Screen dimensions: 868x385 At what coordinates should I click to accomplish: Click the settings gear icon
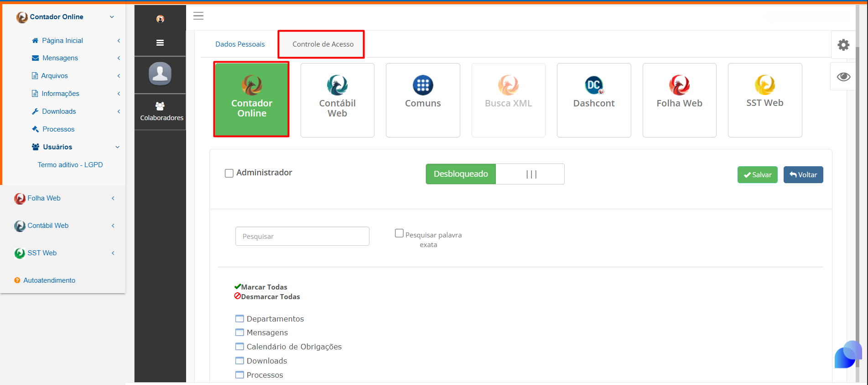pos(843,45)
